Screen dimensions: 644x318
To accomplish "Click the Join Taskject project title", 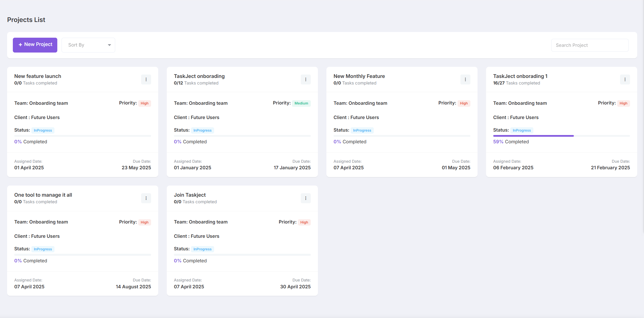I will click(190, 195).
